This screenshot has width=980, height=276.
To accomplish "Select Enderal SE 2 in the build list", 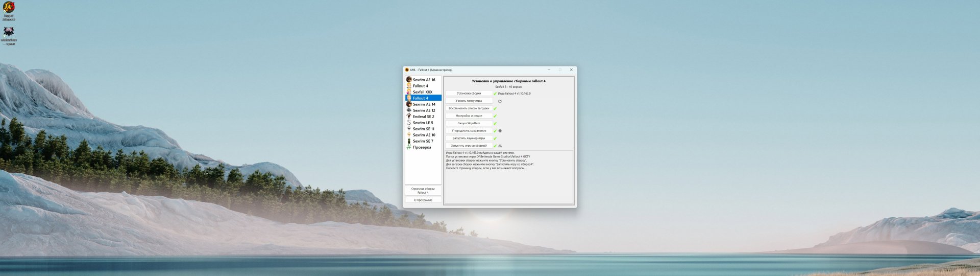I will click(x=423, y=117).
